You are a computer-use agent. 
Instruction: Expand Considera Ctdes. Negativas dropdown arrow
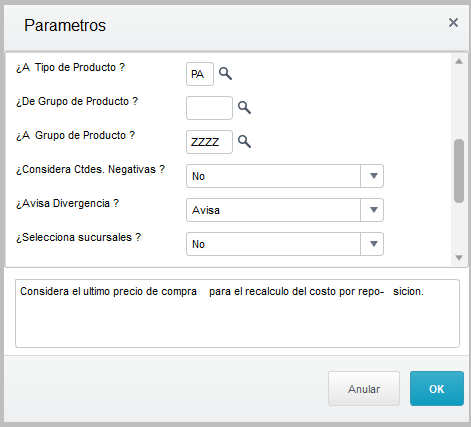pos(372,176)
